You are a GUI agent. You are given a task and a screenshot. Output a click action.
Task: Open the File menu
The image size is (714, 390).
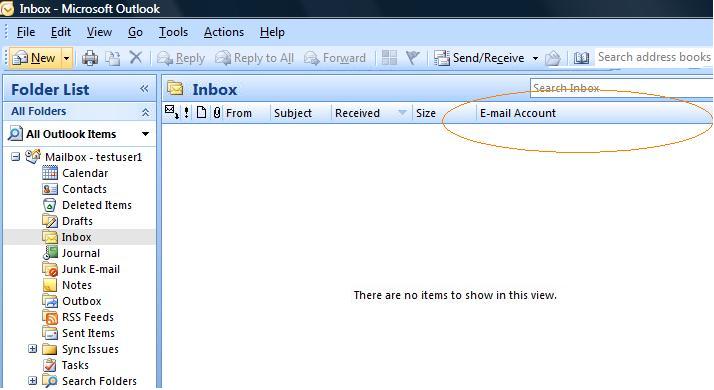coord(26,32)
